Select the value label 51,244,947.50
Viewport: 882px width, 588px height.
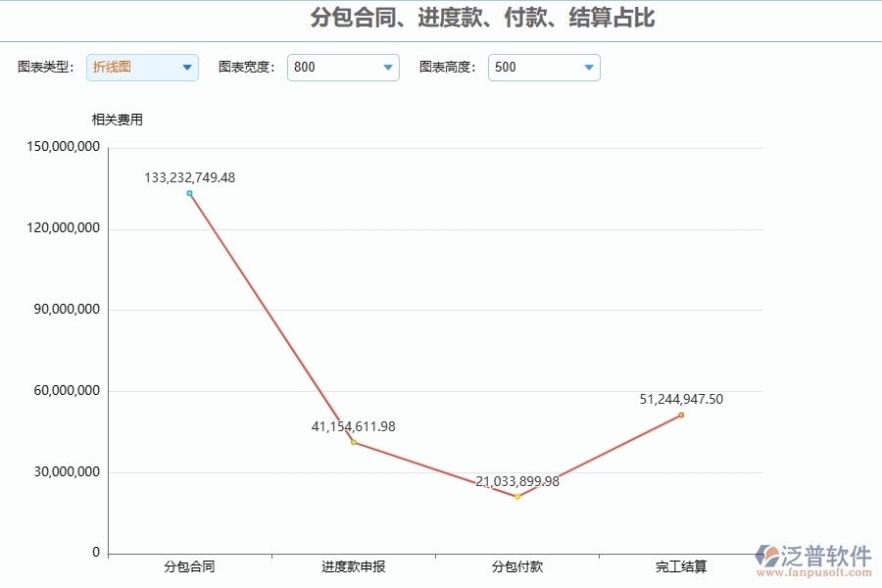click(x=680, y=399)
